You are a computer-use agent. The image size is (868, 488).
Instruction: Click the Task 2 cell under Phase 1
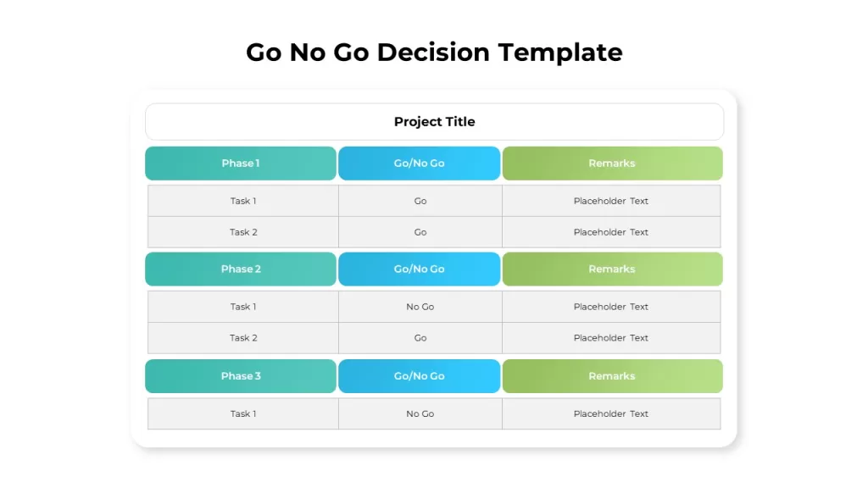243,232
